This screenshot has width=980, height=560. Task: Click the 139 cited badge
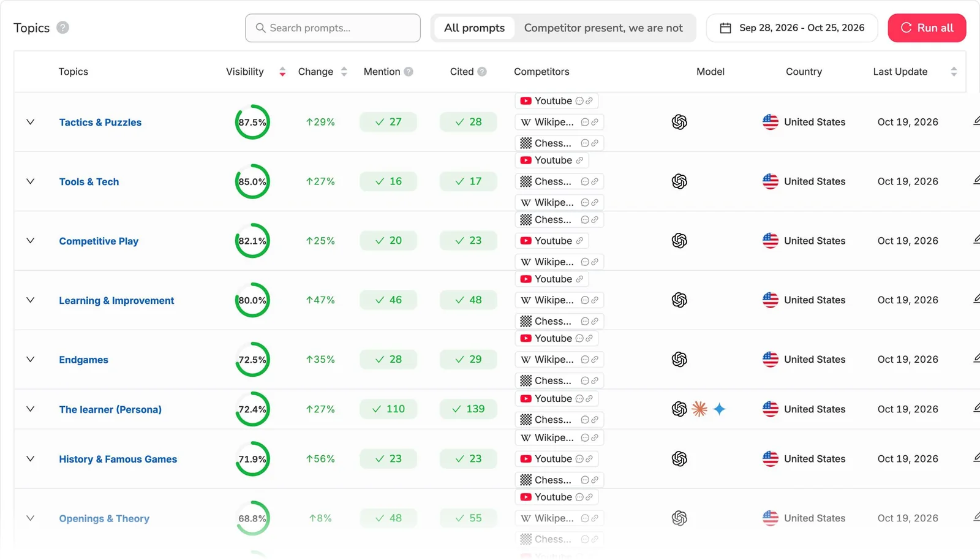pos(468,409)
